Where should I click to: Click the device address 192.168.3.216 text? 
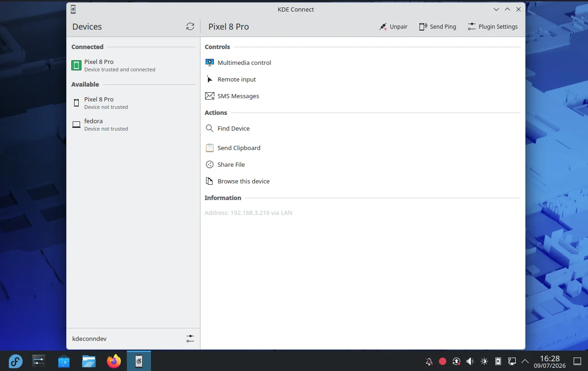point(248,213)
